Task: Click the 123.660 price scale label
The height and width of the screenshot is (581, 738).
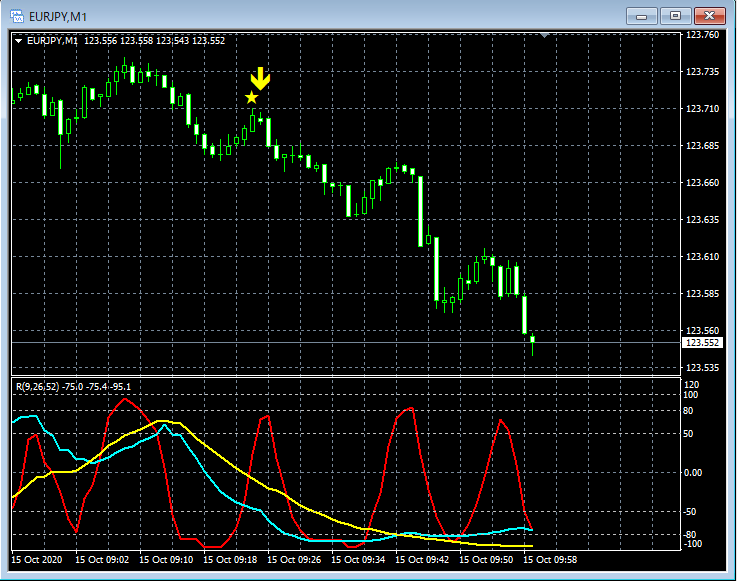Action: pyautogui.click(x=703, y=183)
